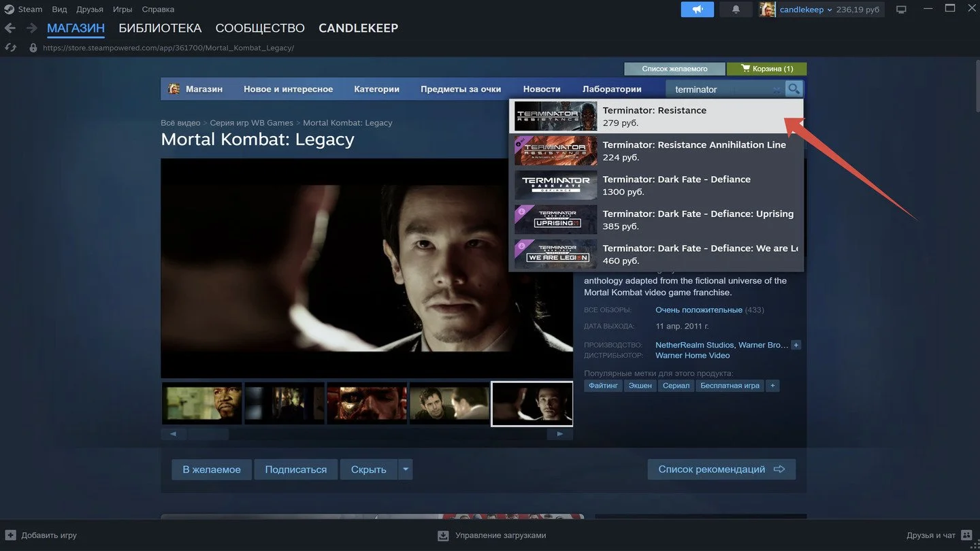Click the store home icon beside Магазин
Image resolution: width=980 pixels, height=551 pixels.
[x=174, y=89]
